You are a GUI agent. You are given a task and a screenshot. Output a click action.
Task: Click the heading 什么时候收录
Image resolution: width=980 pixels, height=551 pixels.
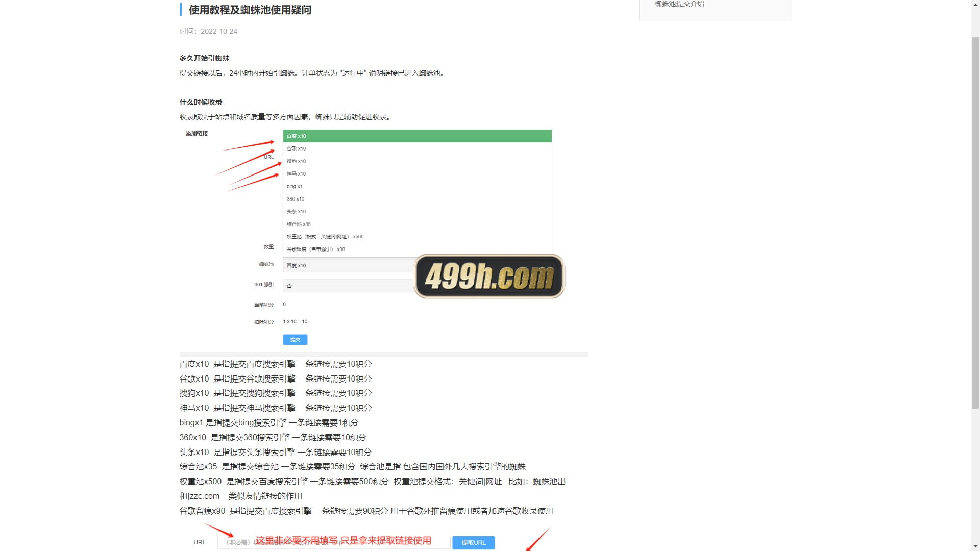click(201, 102)
